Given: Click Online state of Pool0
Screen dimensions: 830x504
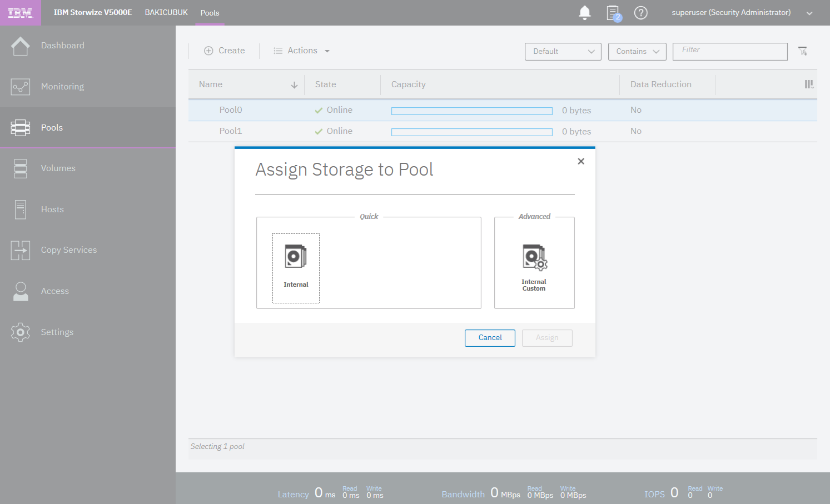Looking at the screenshot, I should point(334,110).
